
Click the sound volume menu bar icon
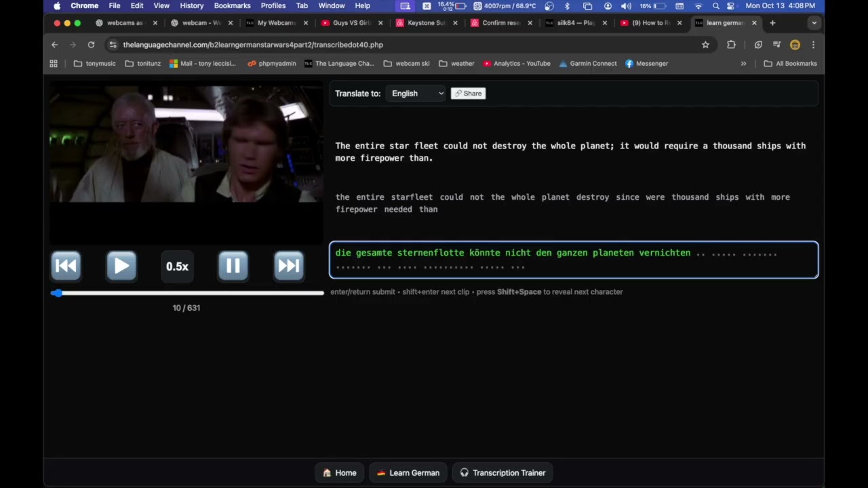(x=626, y=5)
